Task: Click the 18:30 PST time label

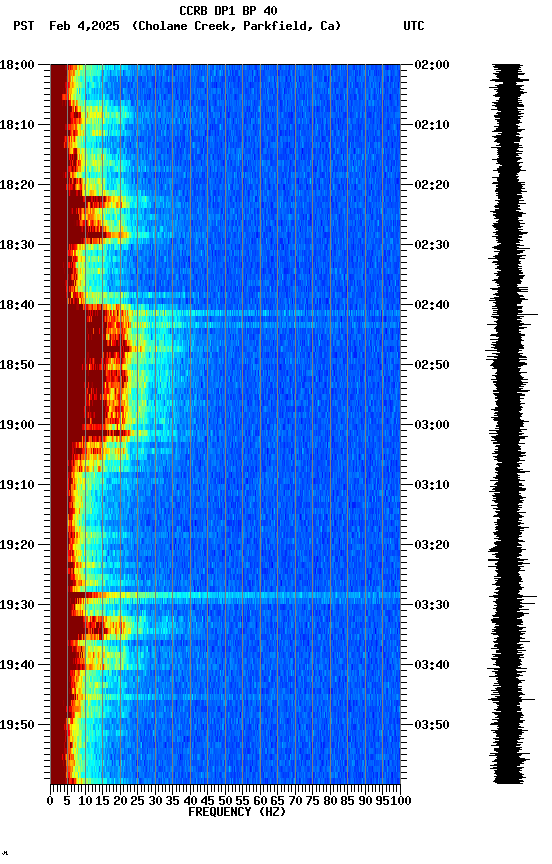Action: [x=17, y=245]
